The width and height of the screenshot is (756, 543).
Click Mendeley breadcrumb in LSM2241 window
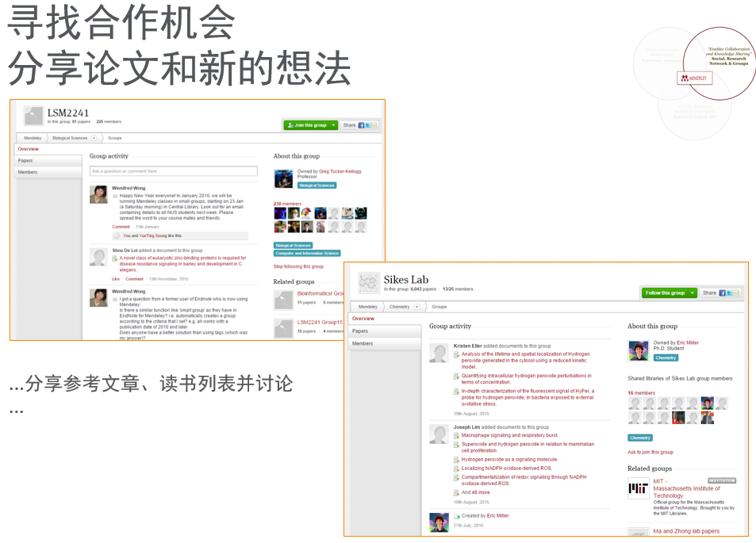click(33, 138)
